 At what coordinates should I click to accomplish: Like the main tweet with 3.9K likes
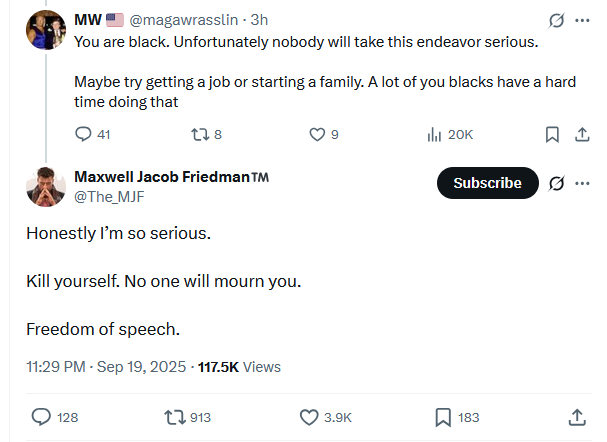[309, 417]
